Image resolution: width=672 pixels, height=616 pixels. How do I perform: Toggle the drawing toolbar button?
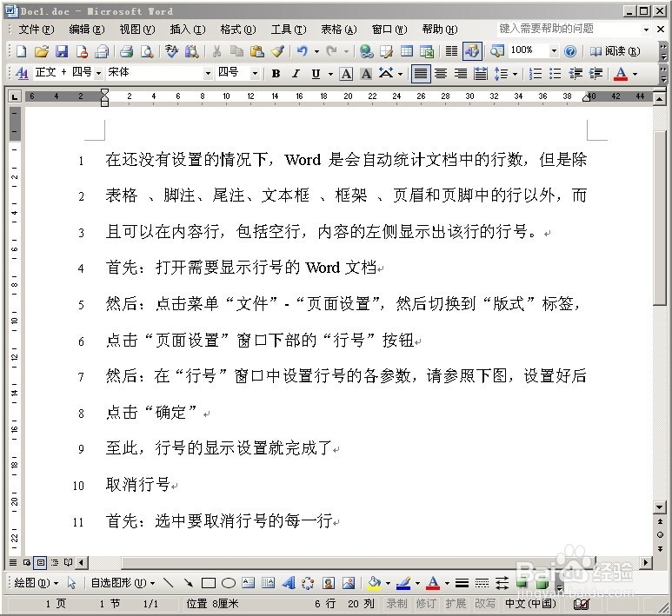pyautogui.click(x=472, y=51)
